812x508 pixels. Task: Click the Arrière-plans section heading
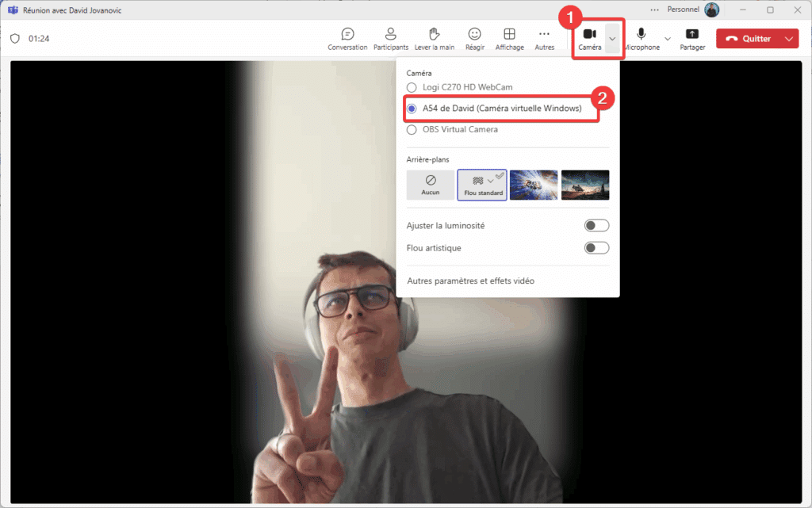(x=427, y=159)
